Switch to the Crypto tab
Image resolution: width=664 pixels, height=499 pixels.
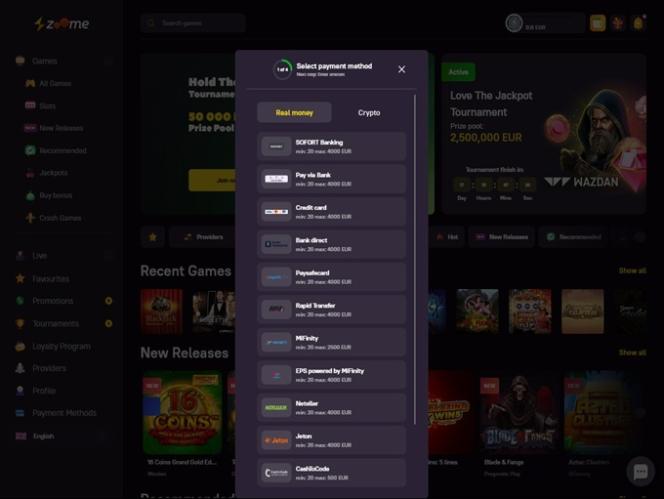(369, 113)
